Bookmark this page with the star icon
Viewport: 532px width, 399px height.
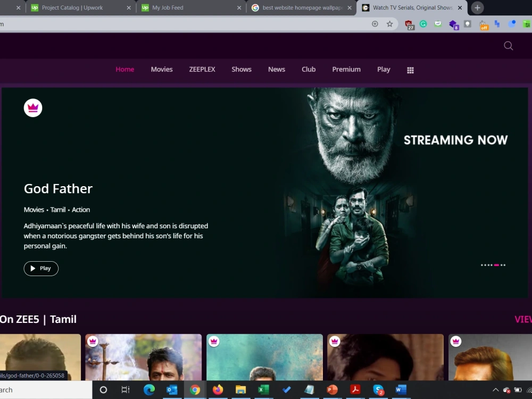389,24
